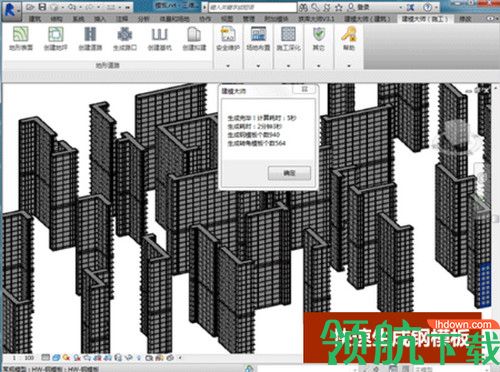This screenshot has width=500, height=372.
Task: Expand the construction detailing panel dropdown arrow
Action: (x=288, y=66)
